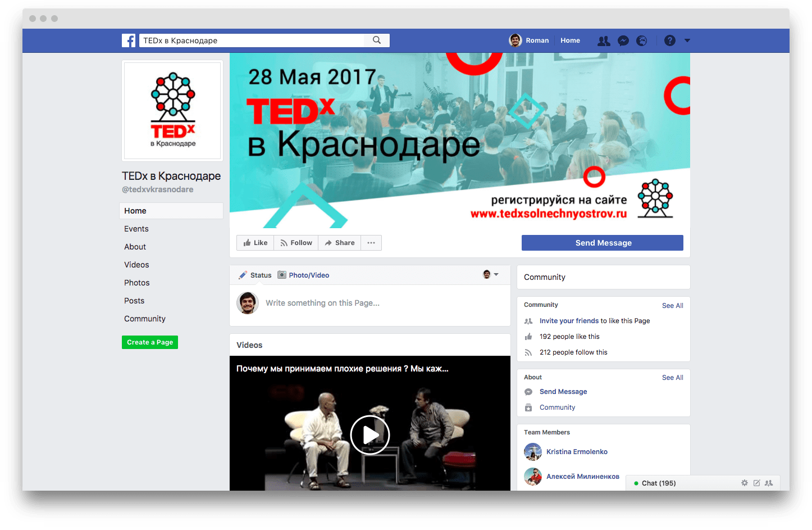Open the Messenger icon in top bar
This screenshot has width=812, height=530.
[623, 40]
